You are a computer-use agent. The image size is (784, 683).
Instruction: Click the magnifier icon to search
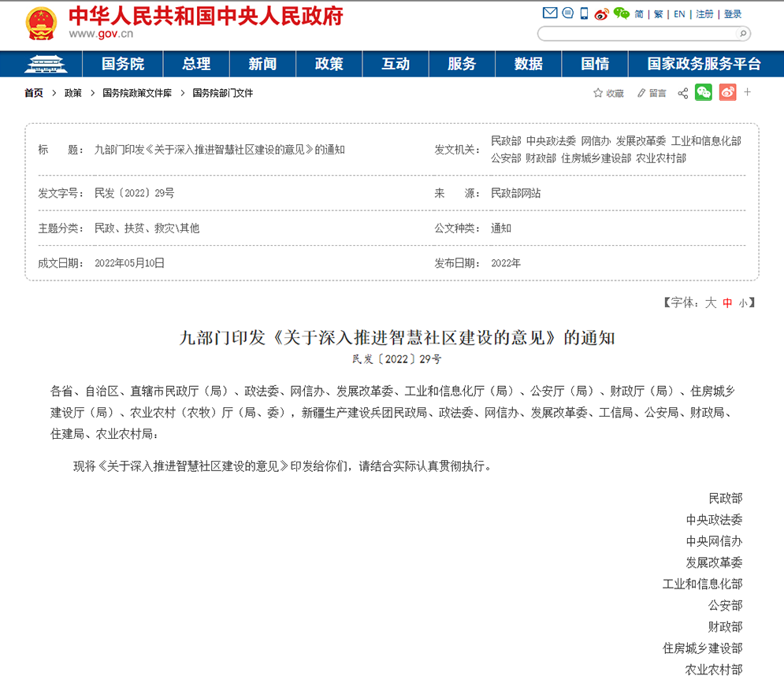(x=741, y=34)
